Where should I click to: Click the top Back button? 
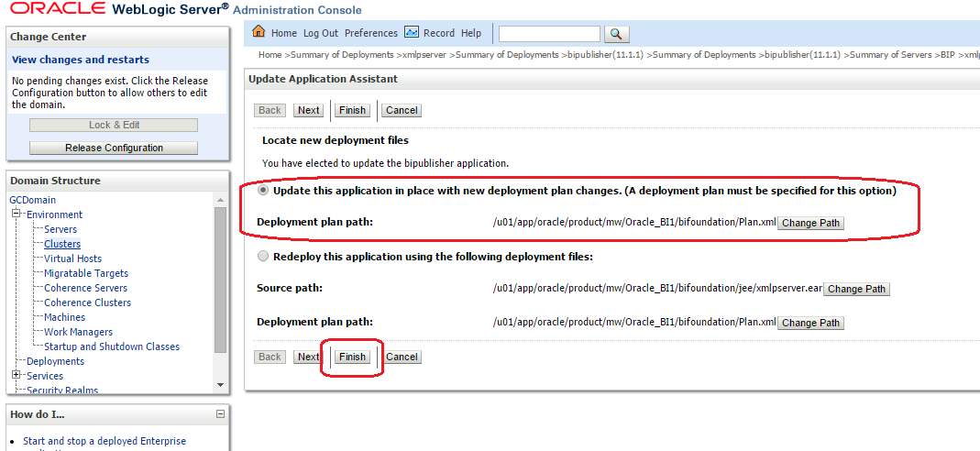click(x=270, y=111)
